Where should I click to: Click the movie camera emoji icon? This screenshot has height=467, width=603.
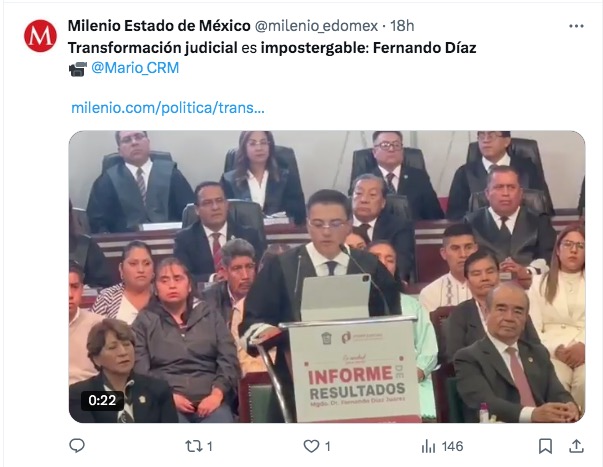pos(78,69)
